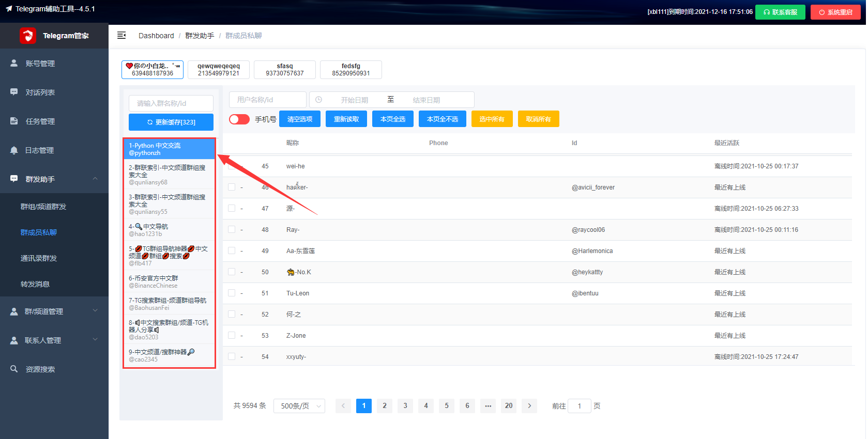
Task: Click 联系客服 green button
Action: [x=780, y=12]
